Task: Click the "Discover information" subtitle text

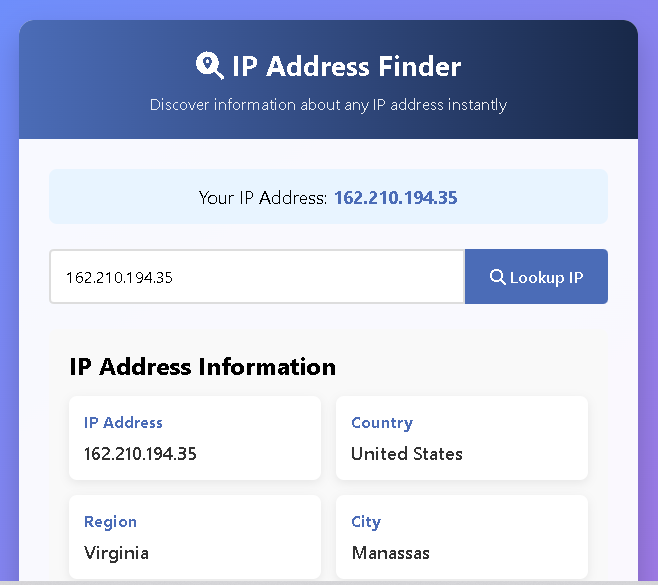Action: tap(328, 104)
